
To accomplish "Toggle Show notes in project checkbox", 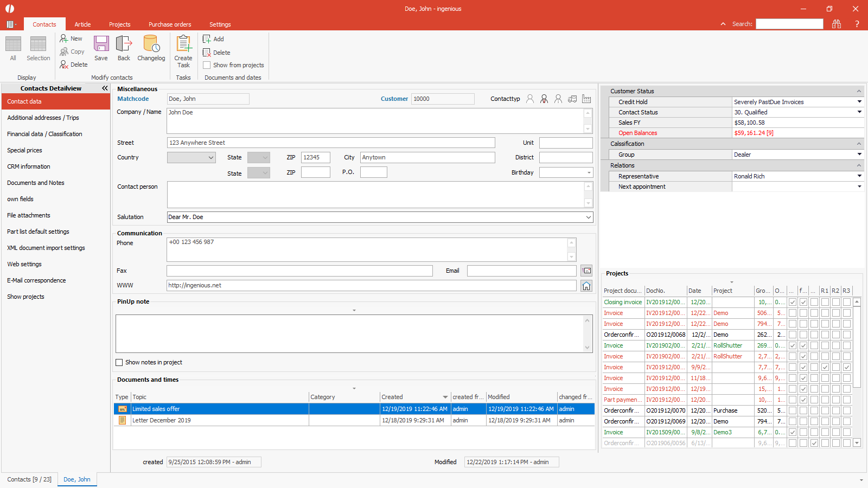I will (119, 362).
